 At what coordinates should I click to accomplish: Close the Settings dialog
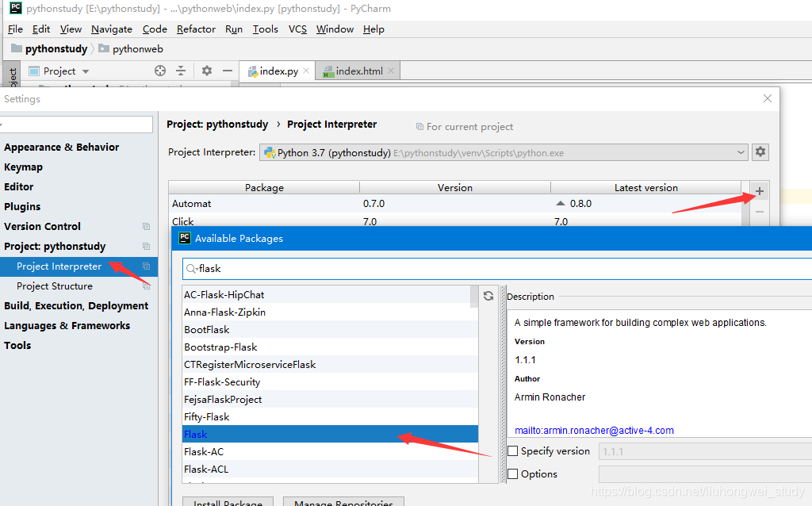(768, 98)
